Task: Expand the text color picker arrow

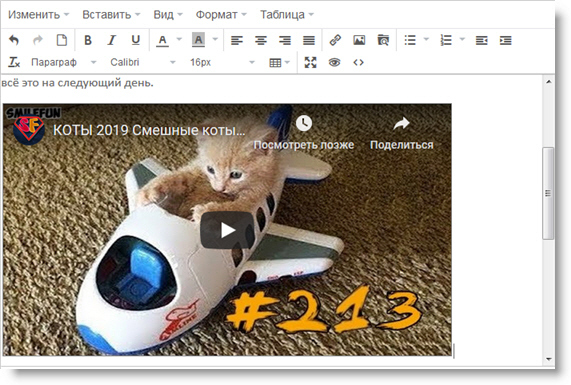Action: point(179,39)
